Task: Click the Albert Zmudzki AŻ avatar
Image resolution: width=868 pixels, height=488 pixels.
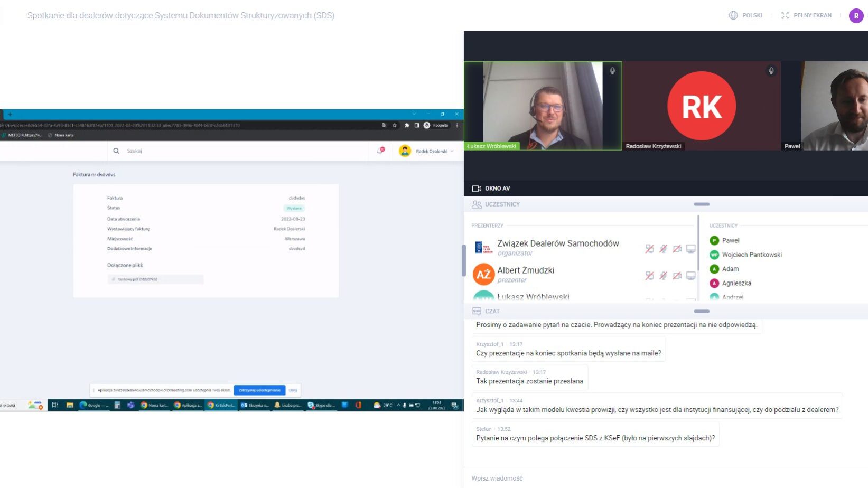Action: click(483, 275)
